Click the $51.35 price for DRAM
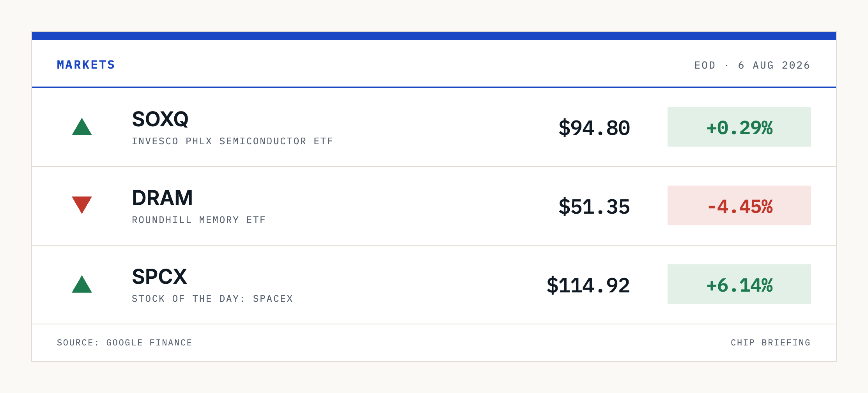 tap(594, 207)
